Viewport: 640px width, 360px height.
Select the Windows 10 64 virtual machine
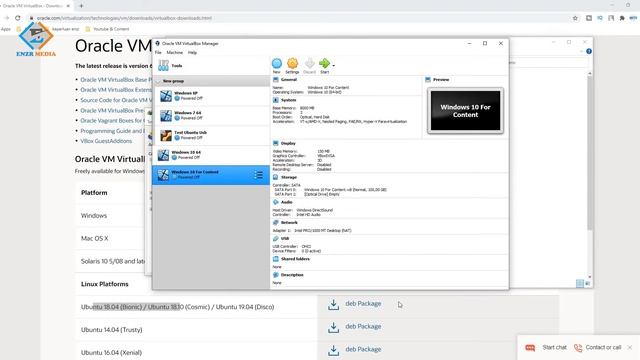(211, 155)
